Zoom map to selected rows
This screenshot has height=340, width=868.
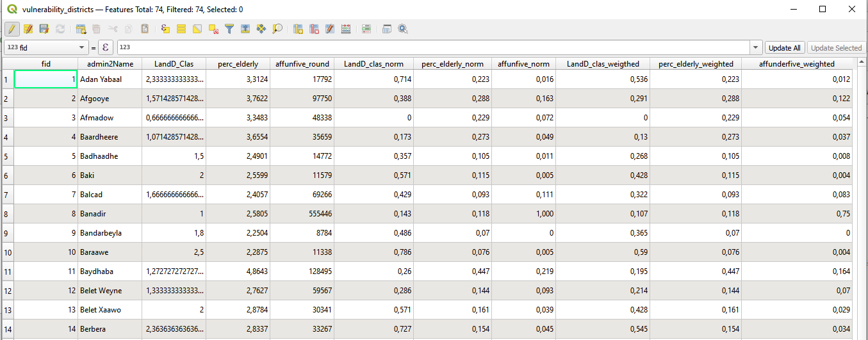[x=277, y=29]
